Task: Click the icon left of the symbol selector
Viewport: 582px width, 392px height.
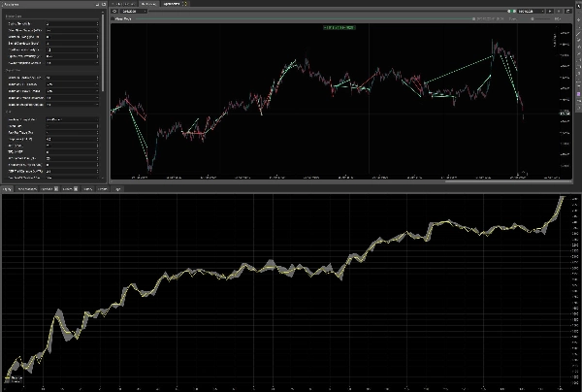Action: tap(114, 12)
